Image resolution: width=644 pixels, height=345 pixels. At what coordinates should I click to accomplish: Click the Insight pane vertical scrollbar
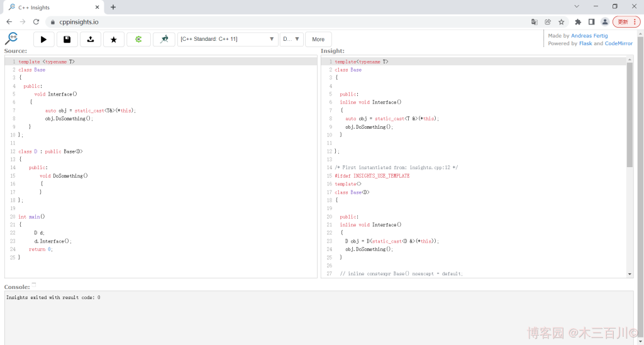(630, 113)
